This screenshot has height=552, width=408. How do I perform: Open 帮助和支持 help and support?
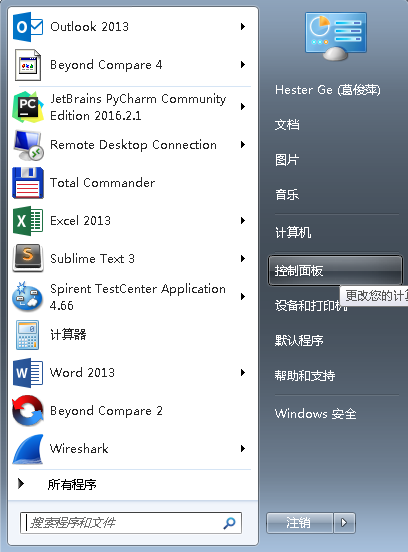coord(305,376)
